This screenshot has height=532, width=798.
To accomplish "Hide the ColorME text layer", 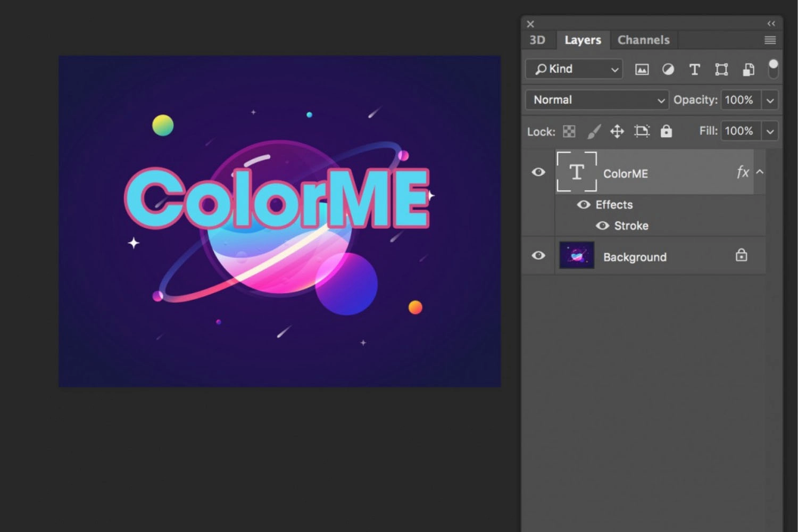I will [x=538, y=172].
